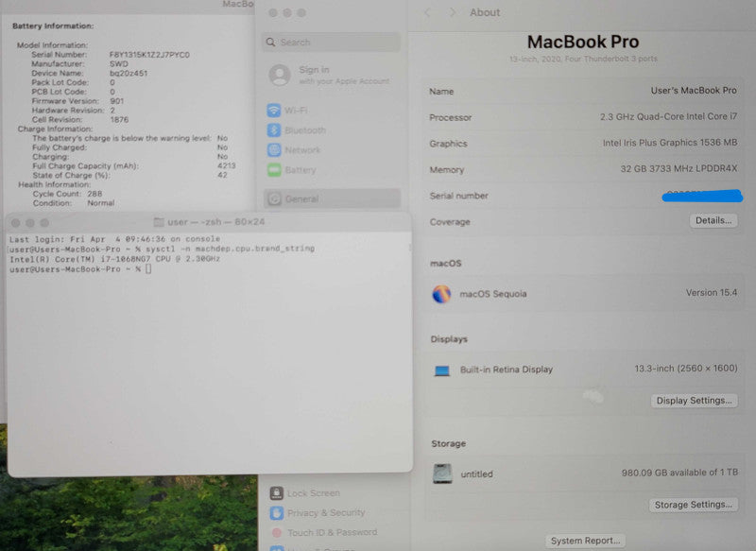
Task: Click Device Name value bq20z451
Action: [x=129, y=74]
